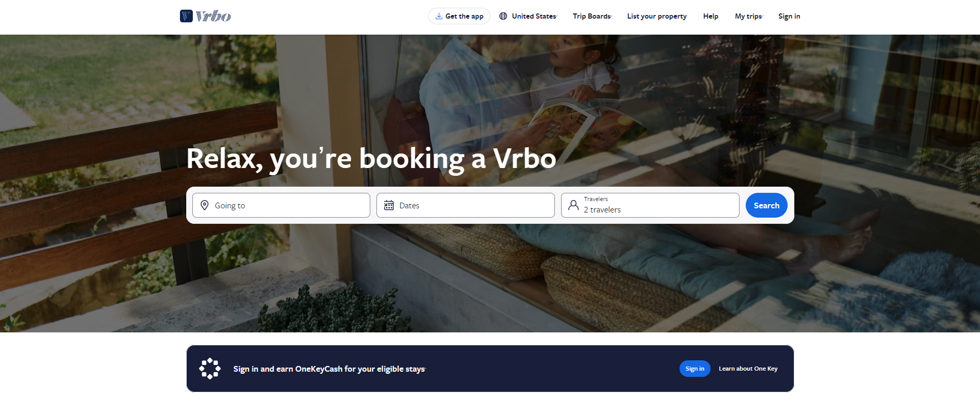The width and height of the screenshot is (980, 412).
Task: Click the person icon in Travelers field
Action: 574,205
